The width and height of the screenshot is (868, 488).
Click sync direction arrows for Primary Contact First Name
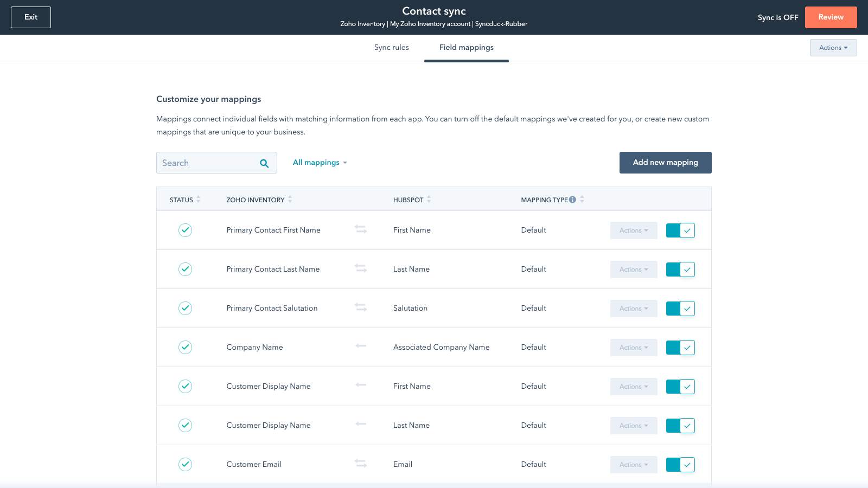click(361, 230)
